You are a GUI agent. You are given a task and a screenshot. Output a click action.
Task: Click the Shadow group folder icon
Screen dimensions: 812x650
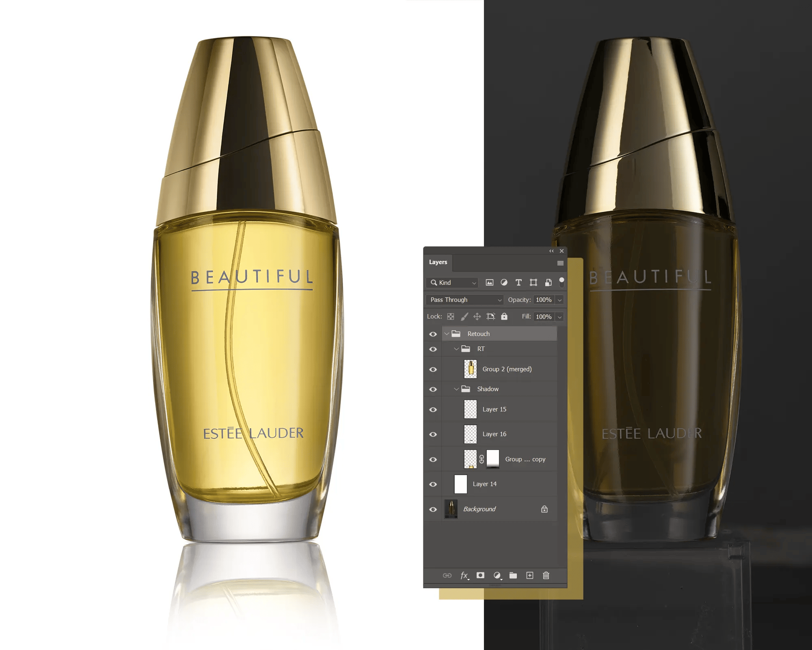tap(466, 389)
